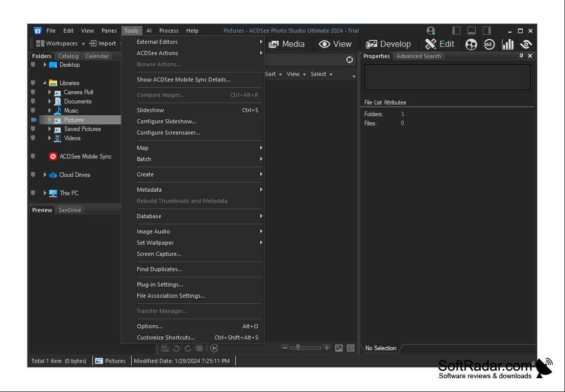
Task: Pin the Properties pane
Action: tap(521, 56)
